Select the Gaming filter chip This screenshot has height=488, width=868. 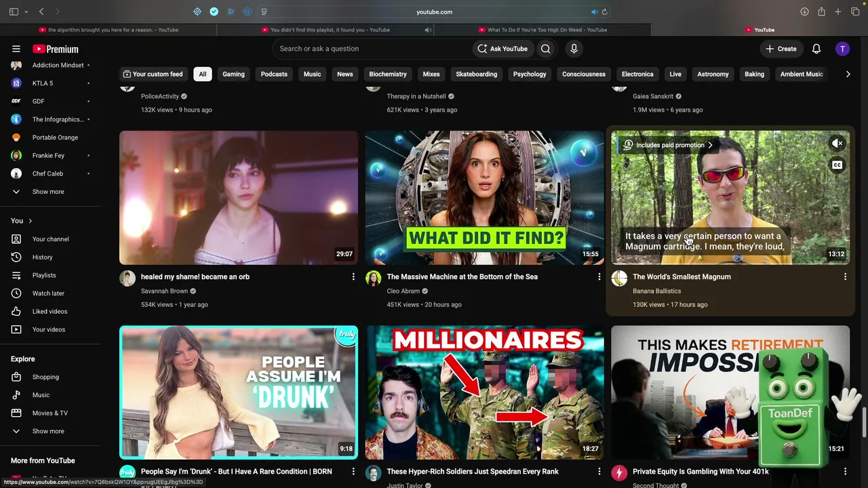(233, 74)
